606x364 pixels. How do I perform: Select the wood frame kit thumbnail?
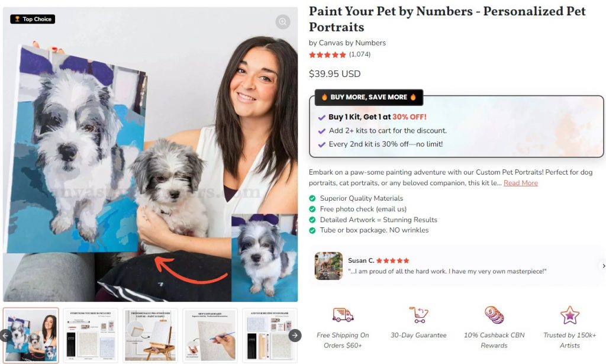coord(270,336)
